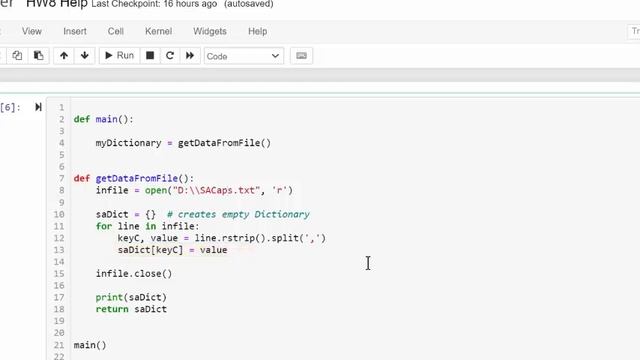Move the selected cell down
Viewport: 640px width, 360px height.
pyautogui.click(x=84, y=56)
